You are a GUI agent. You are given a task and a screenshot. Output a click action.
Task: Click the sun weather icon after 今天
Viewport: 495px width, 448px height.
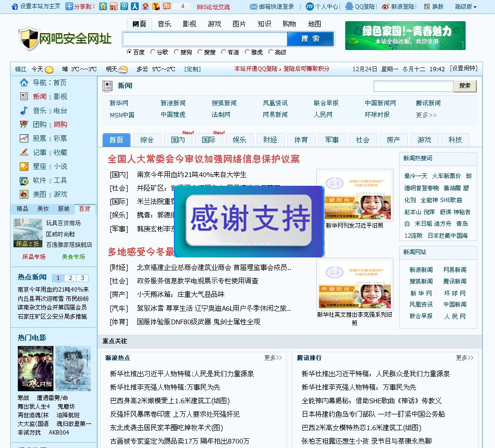click(49, 69)
